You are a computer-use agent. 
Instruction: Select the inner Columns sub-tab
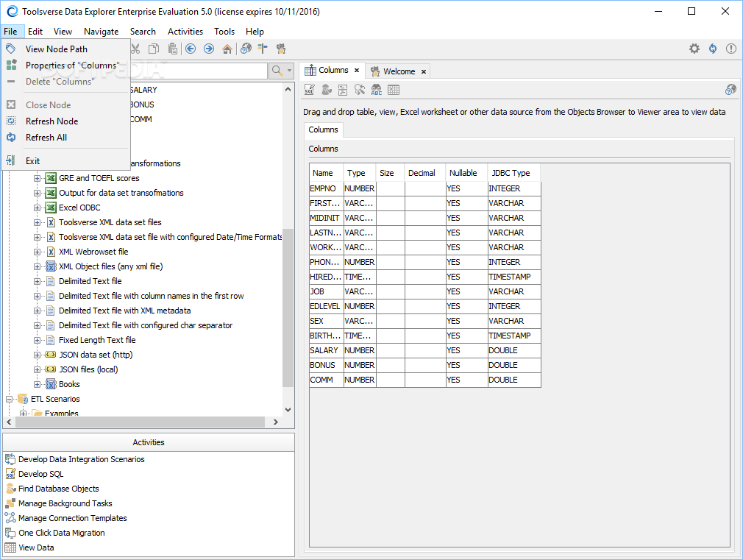(323, 130)
